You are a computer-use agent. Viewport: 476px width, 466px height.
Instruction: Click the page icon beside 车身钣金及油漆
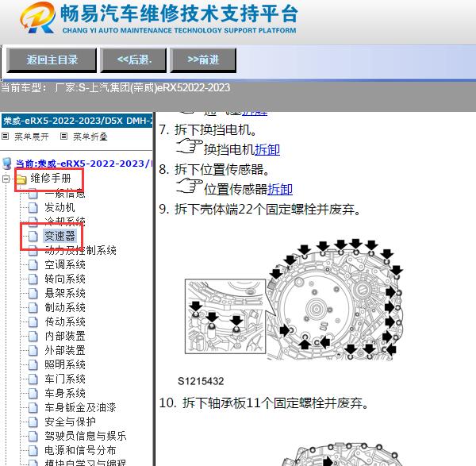(x=33, y=408)
